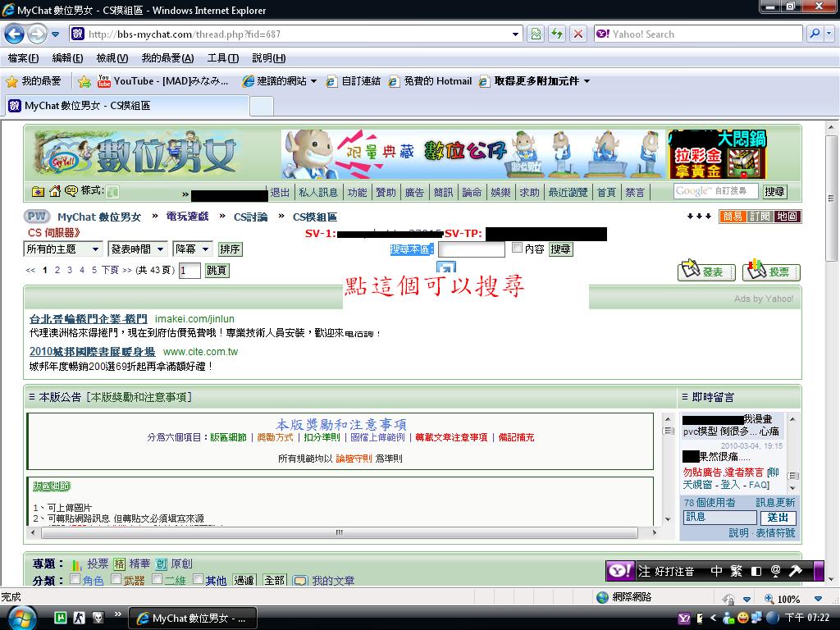Click the yellow star icon left of home icon

tap(38, 191)
